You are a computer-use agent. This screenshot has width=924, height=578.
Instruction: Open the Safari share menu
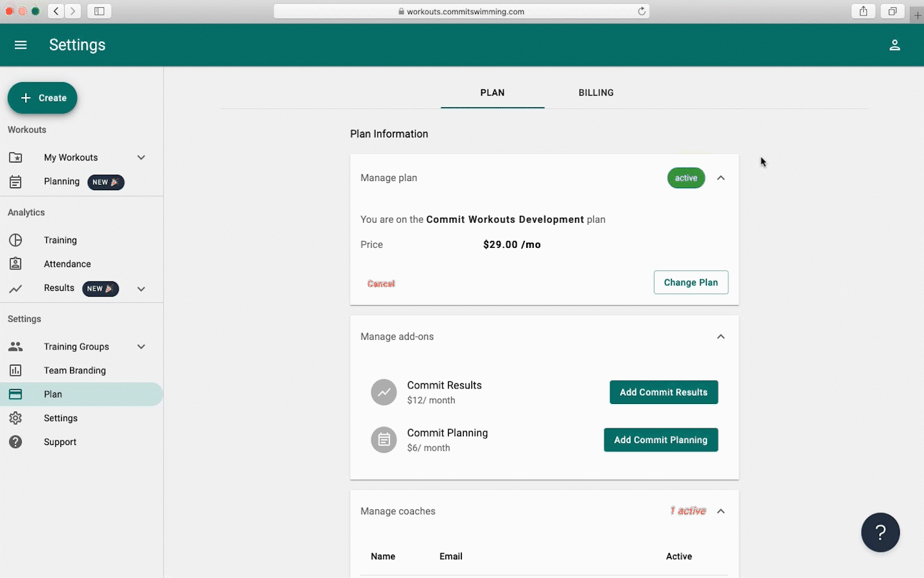coord(864,11)
